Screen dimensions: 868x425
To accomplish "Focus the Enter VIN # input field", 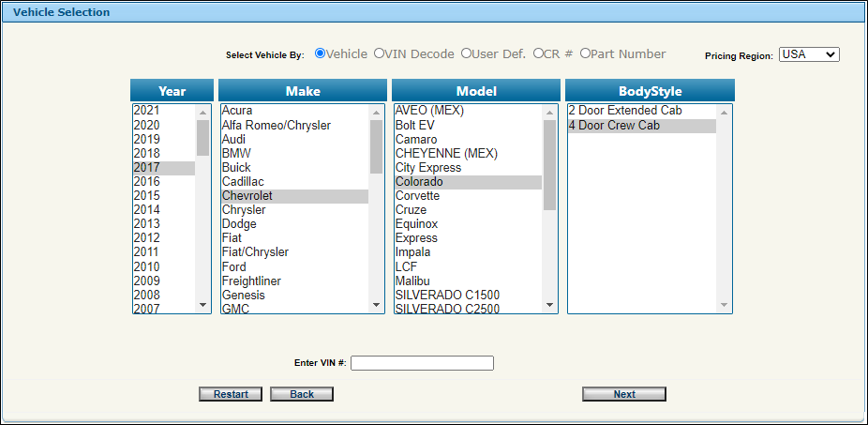I will [422, 363].
